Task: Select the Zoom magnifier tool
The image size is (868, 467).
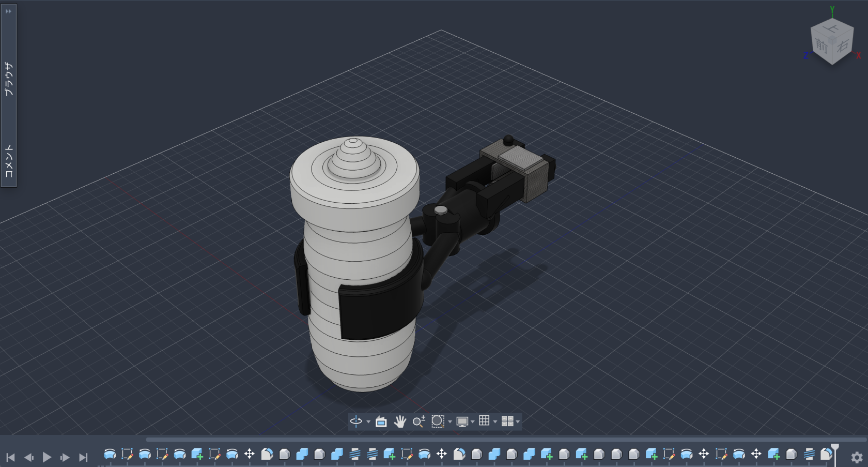Action: pyautogui.click(x=419, y=421)
